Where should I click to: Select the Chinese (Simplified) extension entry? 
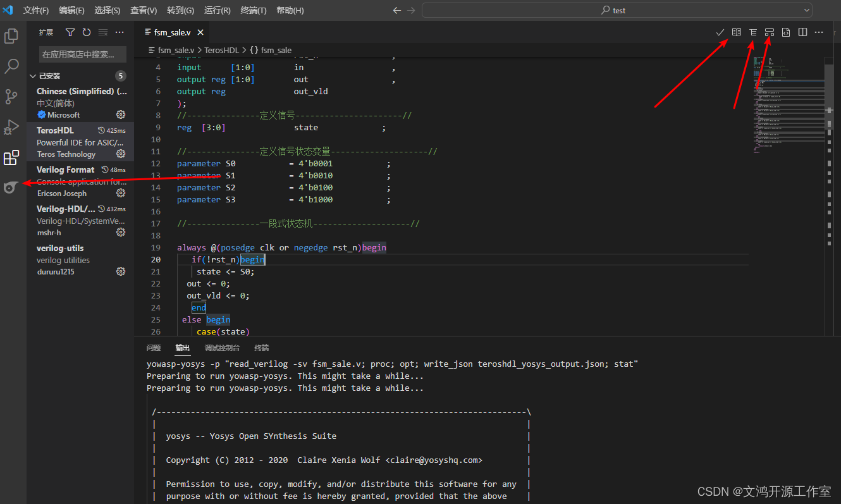pyautogui.click(x=80, y=103)
